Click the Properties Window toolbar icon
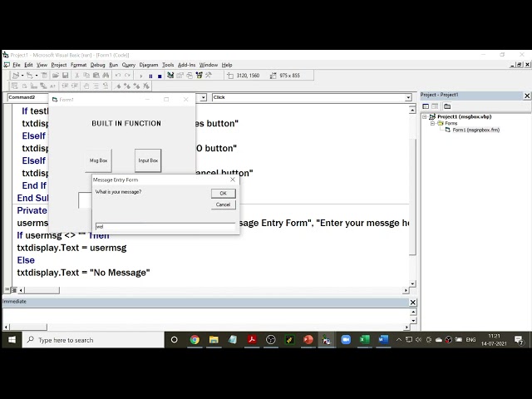 coord(180,76)
